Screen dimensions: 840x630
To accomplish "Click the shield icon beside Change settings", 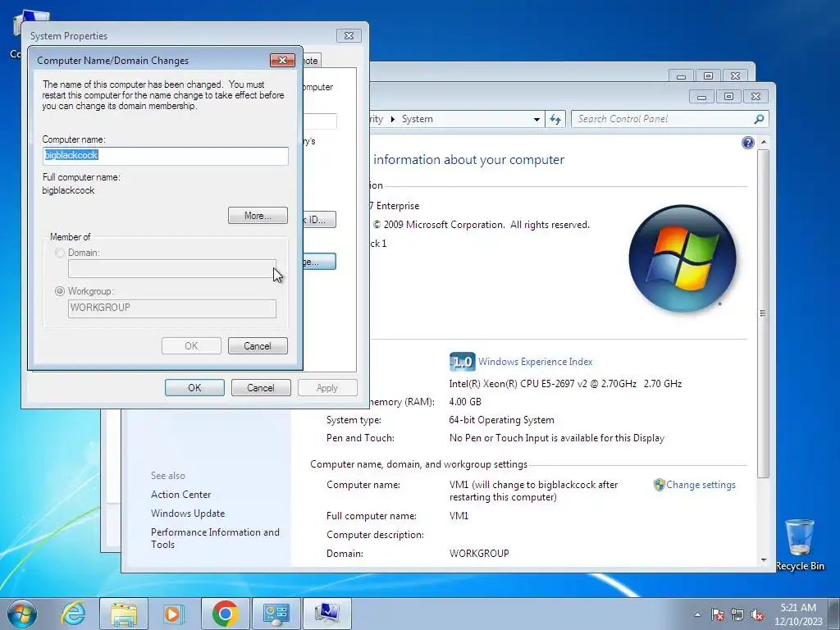I will 659,485.
